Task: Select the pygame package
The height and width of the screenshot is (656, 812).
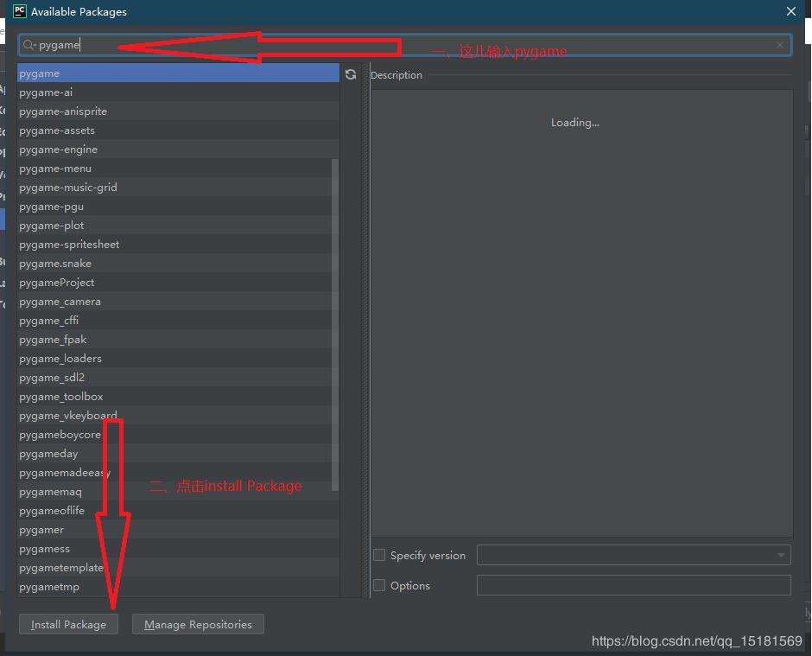Action: coord(178,73)
